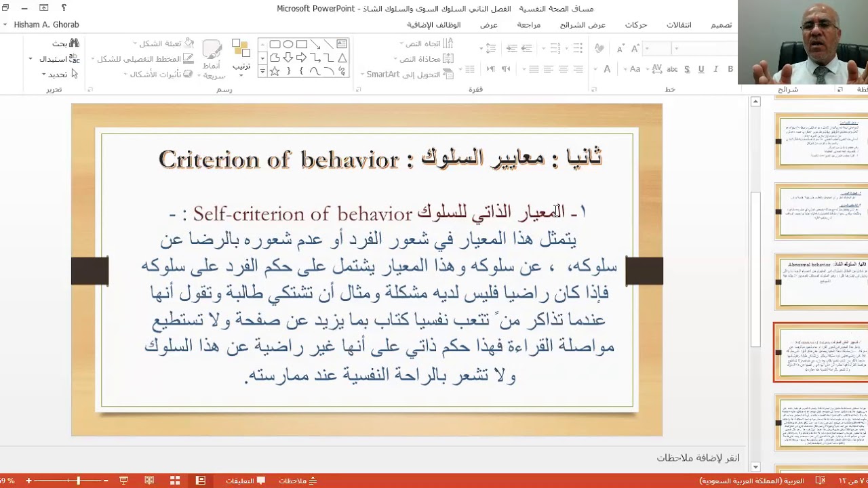Click the zoom slider handle
Screen dimensions: 868x488
tap(79, 481)
